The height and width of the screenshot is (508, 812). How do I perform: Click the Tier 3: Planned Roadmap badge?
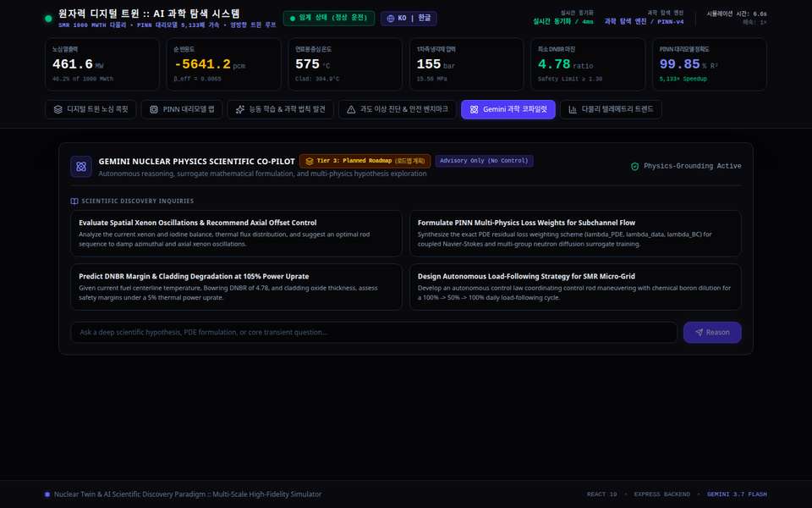pyautogui.click(x=365, y=161)
